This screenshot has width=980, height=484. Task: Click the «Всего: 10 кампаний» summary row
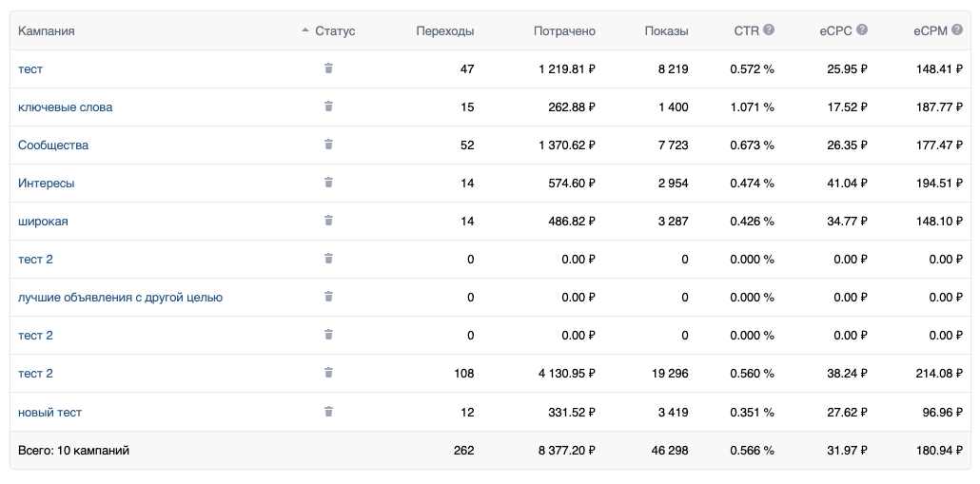(73, 451)
